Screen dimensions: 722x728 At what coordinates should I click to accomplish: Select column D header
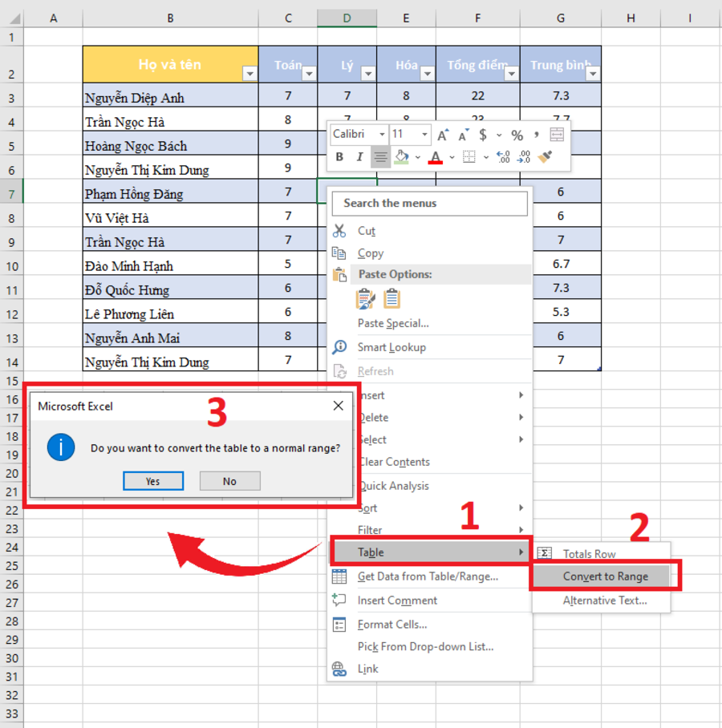coord(347,18)
